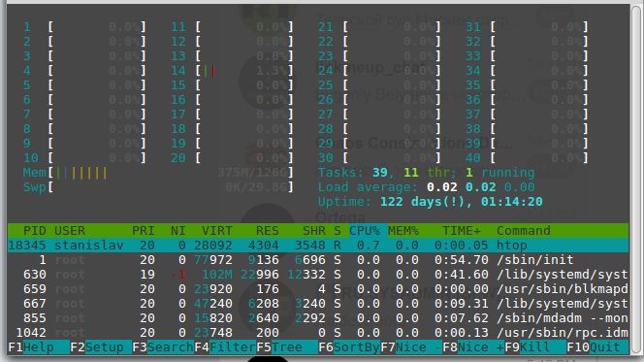Image resolution: width=644 pixels, height=362 pixels.
Task: Sort by the Command column header
Action: coord(524,231)
